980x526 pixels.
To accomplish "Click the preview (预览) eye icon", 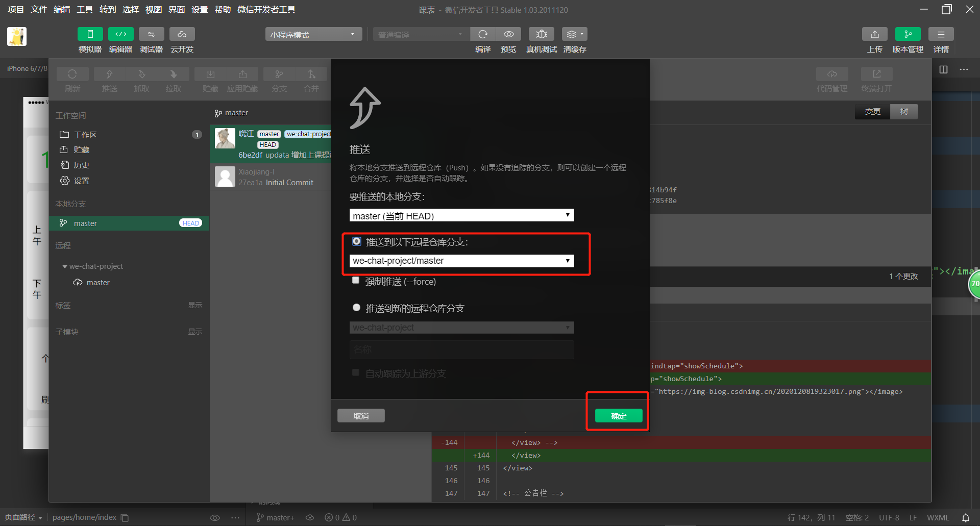I will (x=508, y=34).
